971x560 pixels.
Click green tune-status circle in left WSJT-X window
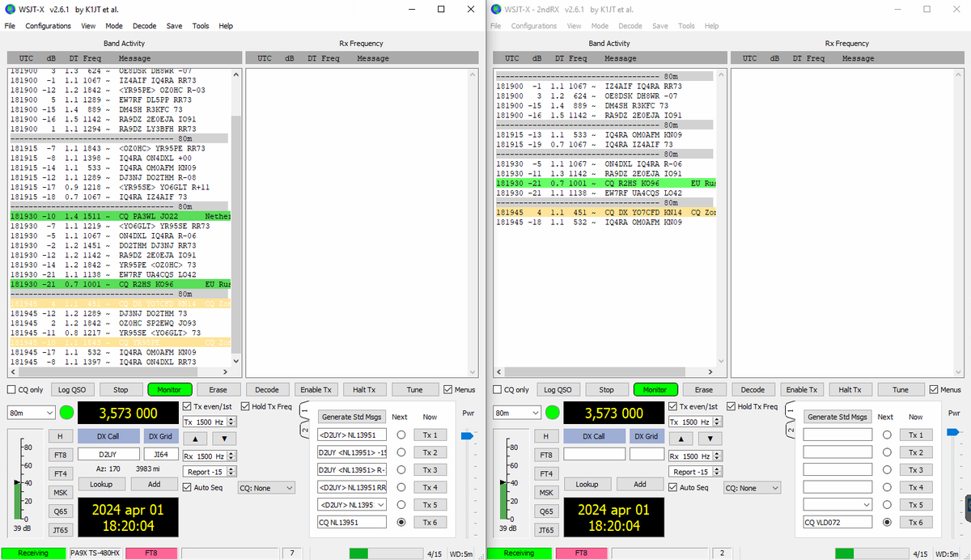coord(66,413)
